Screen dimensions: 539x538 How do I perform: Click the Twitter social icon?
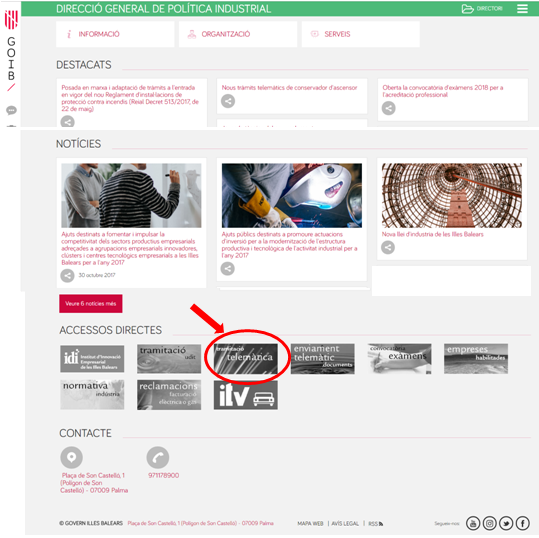click(506, 523)
